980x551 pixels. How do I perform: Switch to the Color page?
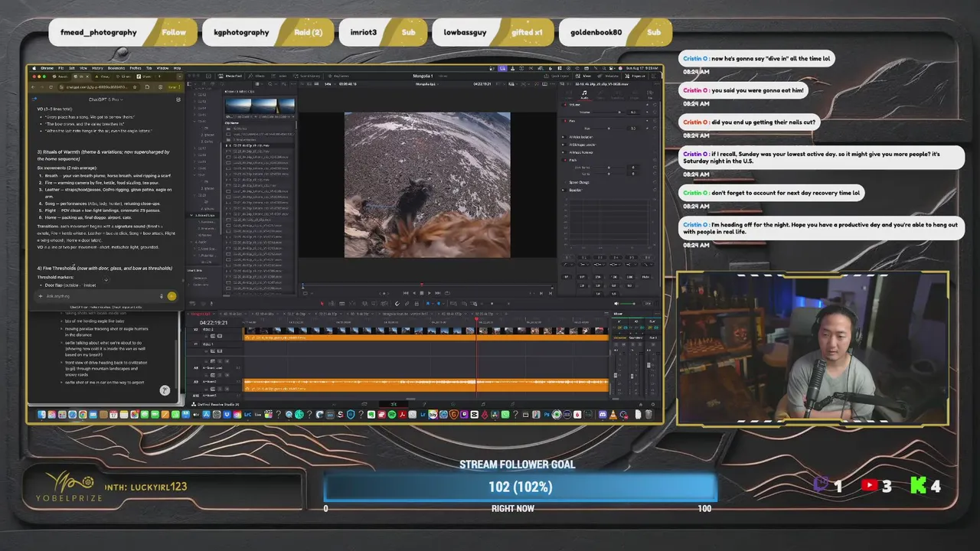pos(453,403)
